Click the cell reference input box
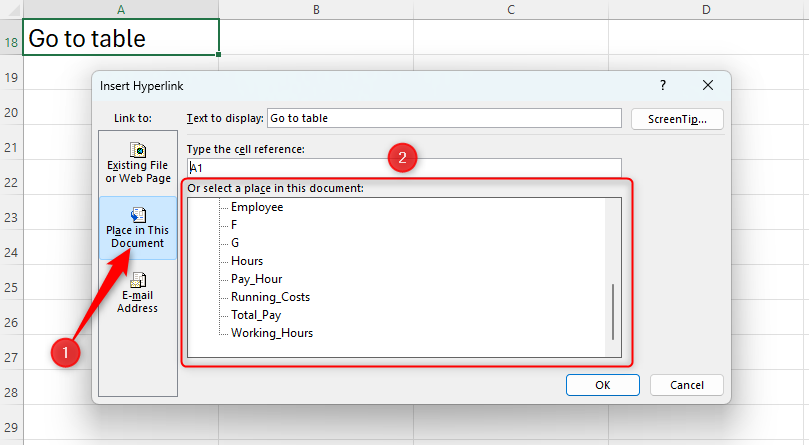The width and height of the screenshot is (809, 445). 404,168
